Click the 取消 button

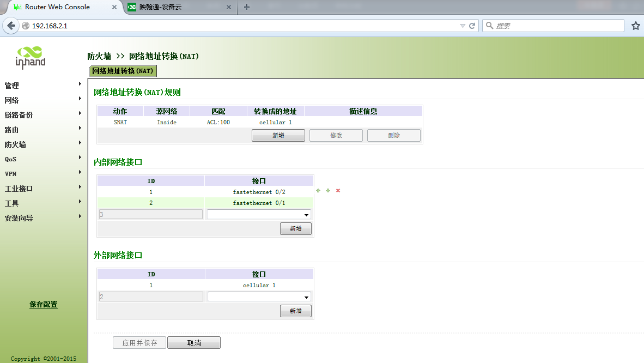[193, 343]
